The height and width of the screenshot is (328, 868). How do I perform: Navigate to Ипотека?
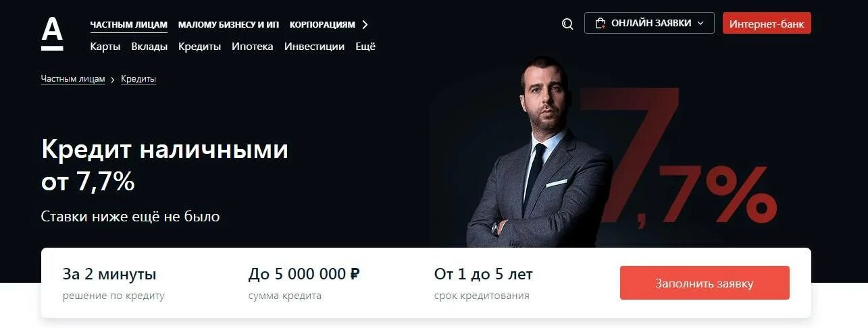tap(253, 47)
